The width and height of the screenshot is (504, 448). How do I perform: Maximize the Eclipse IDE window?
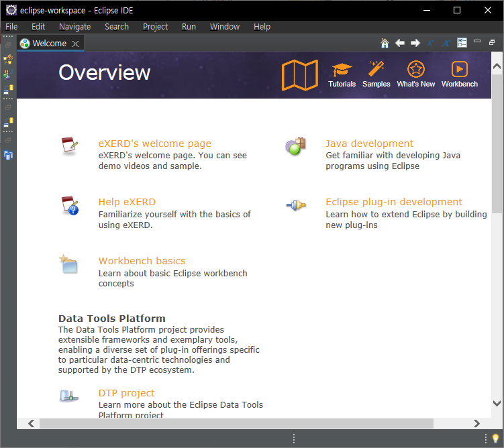457,10
